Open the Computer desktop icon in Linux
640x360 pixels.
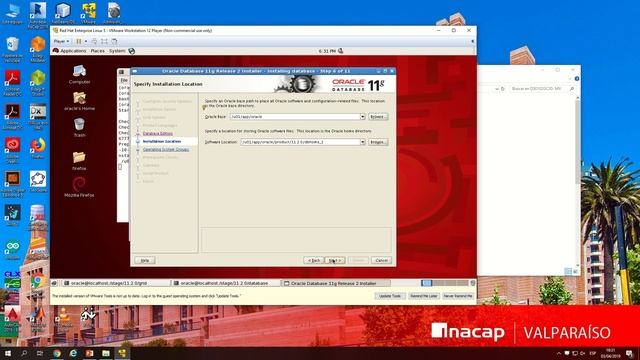coord(79,75)
